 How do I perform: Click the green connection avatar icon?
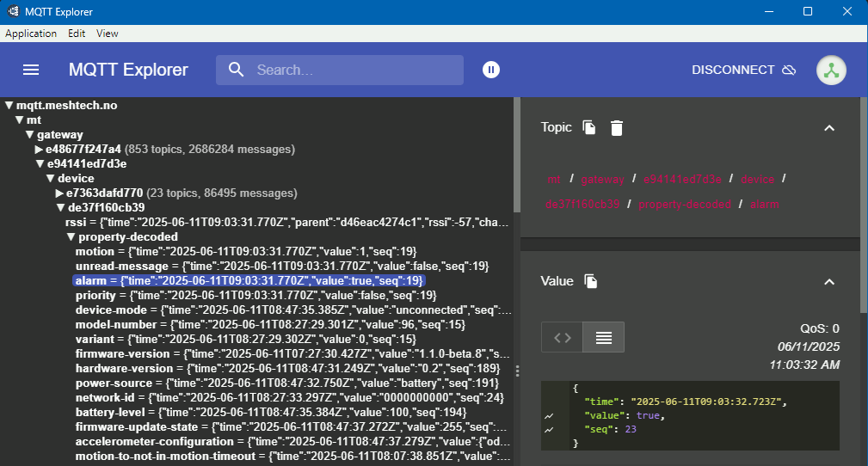(x=831, y=70)
